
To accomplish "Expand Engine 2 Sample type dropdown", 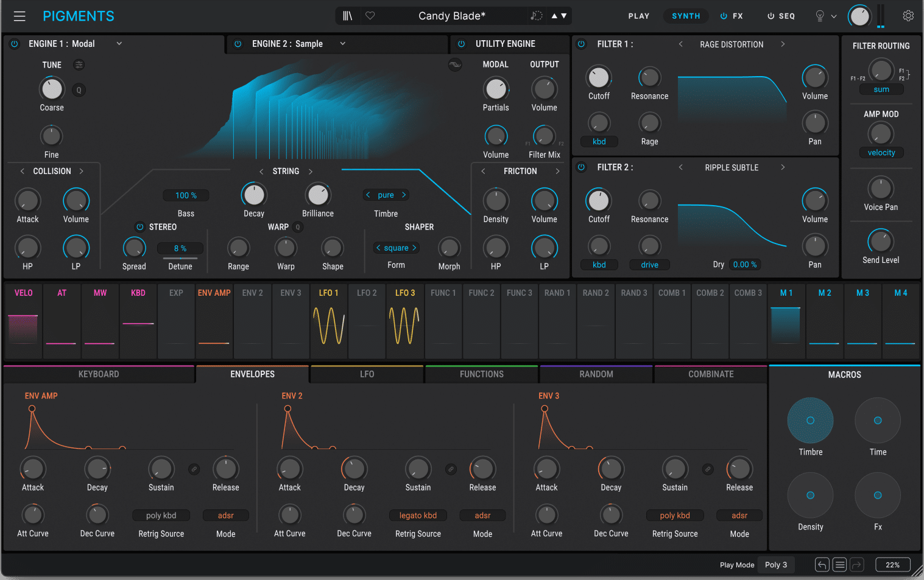I will [x=343, y=44].
